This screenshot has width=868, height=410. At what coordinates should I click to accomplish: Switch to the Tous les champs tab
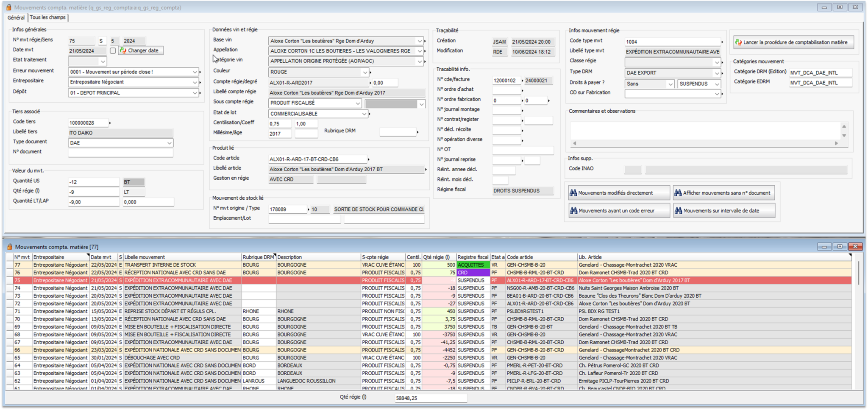(47, 17)
